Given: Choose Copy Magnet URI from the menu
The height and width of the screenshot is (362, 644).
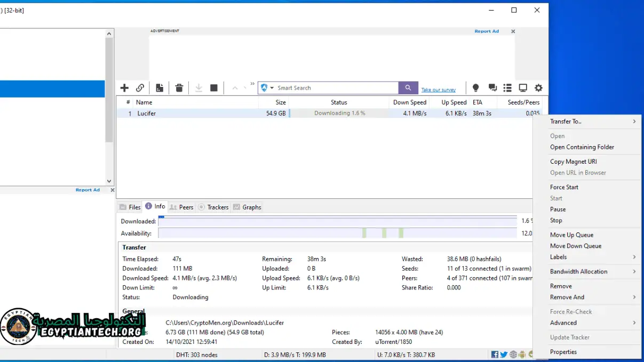Looking at the screenshot, I should [x=573, y=161].
